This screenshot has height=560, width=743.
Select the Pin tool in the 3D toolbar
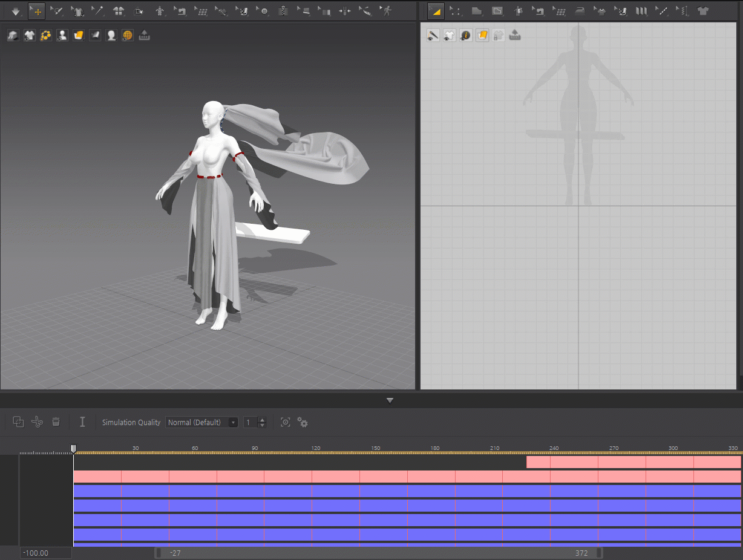pos(98,11)
